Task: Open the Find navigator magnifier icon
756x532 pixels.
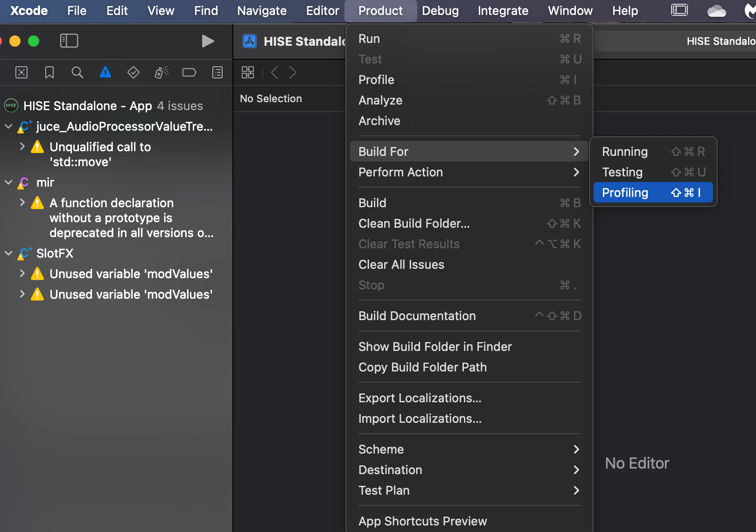Action: [77, 72]
